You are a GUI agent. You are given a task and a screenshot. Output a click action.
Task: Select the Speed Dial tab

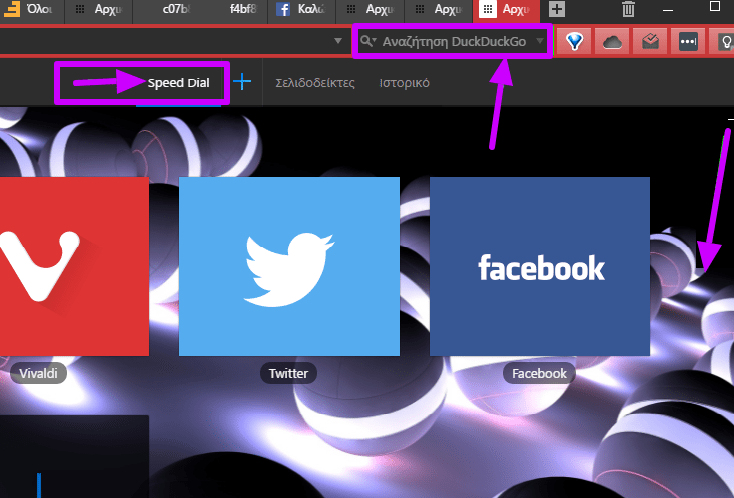[178, 83]
